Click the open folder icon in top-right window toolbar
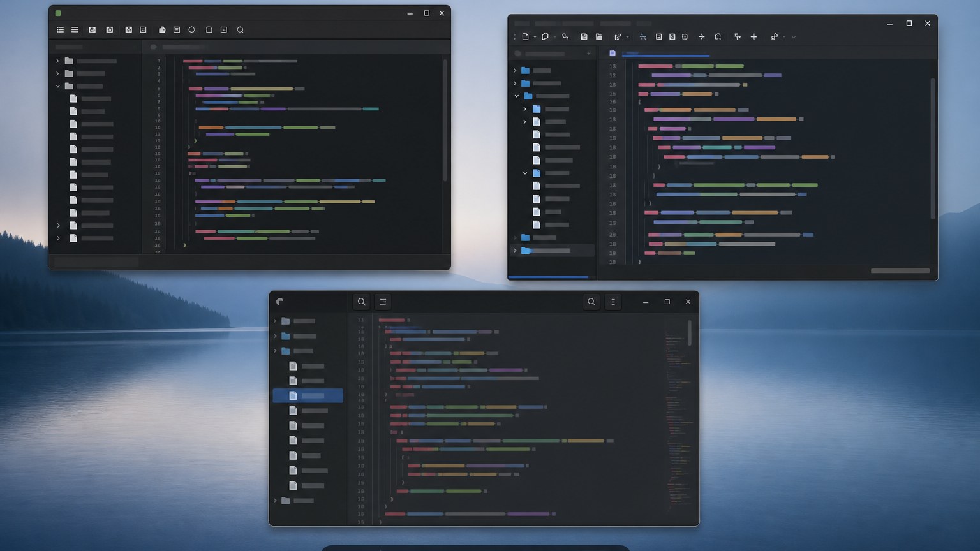The image size is (980, 551). tap(598, 37)
